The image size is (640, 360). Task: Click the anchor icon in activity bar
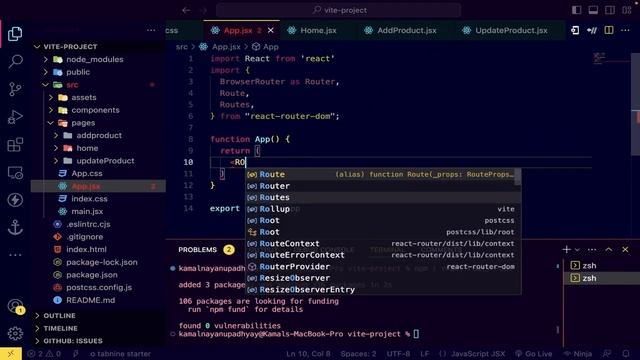[15, 227]
